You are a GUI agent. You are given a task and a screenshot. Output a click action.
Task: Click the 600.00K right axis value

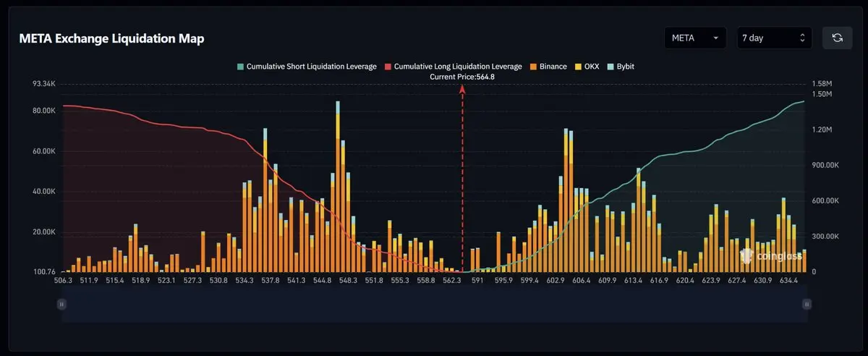(825, 200)
